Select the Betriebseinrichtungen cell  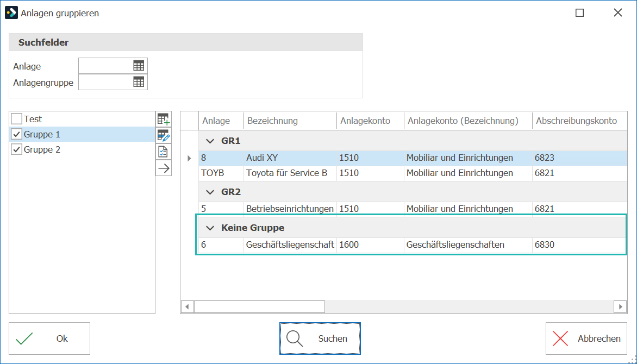(290, 209)
